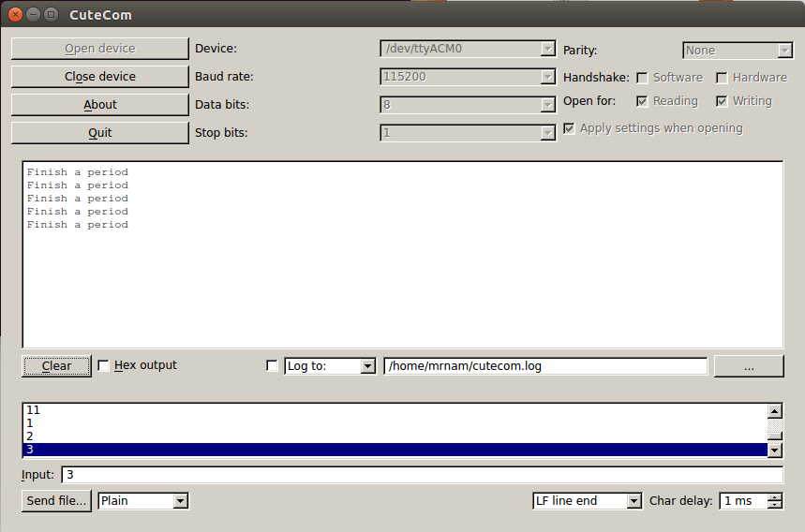Viewport: 805px width, 532px height.
Task: Open the LF line end dropdown
Action: 588,501
